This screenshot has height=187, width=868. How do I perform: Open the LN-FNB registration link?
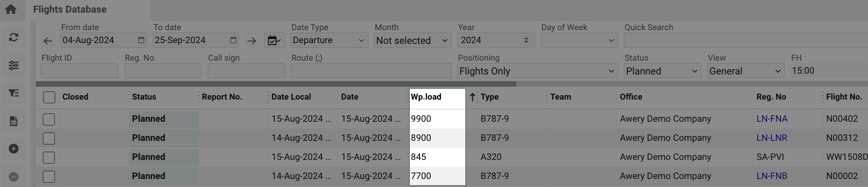[x=772, y=176]
